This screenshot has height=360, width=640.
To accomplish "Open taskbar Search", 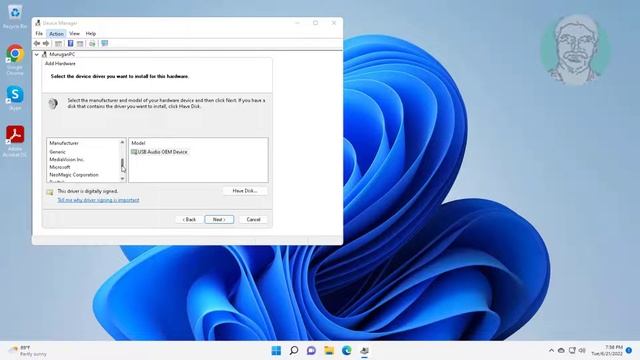I will pos(294,351).
